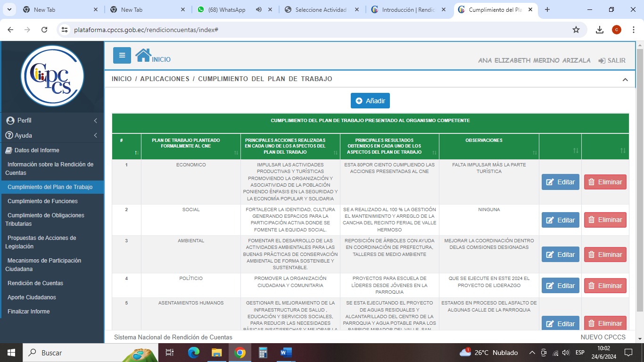The height and width of the screenshot is (362, 644).
Task: Sort by the Observaciones column
Action: pos(535,152)
